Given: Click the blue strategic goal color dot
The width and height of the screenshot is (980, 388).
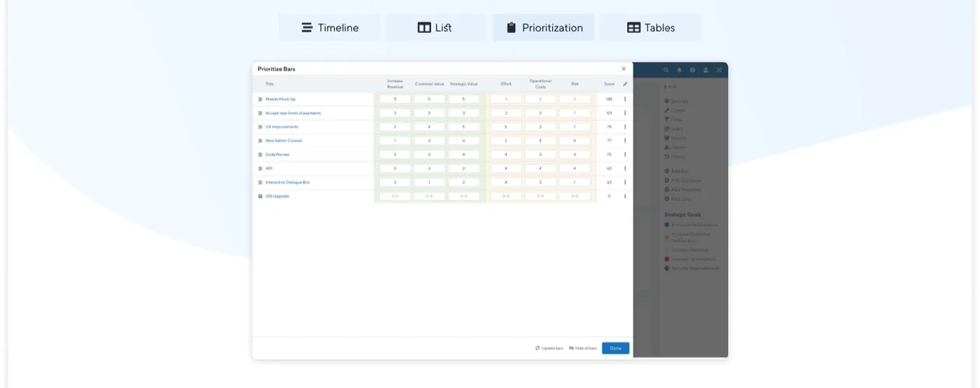Looking at the screenshot, I should pyautogui.click(x=666, y=225).
